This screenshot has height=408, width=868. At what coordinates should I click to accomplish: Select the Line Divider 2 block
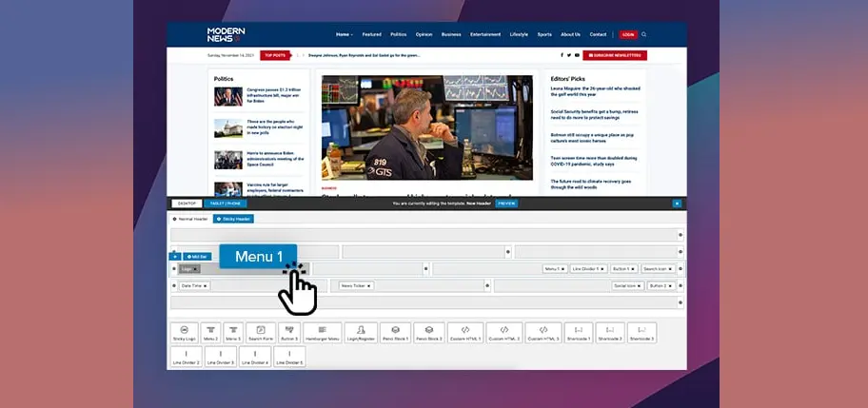coord(185,357)
